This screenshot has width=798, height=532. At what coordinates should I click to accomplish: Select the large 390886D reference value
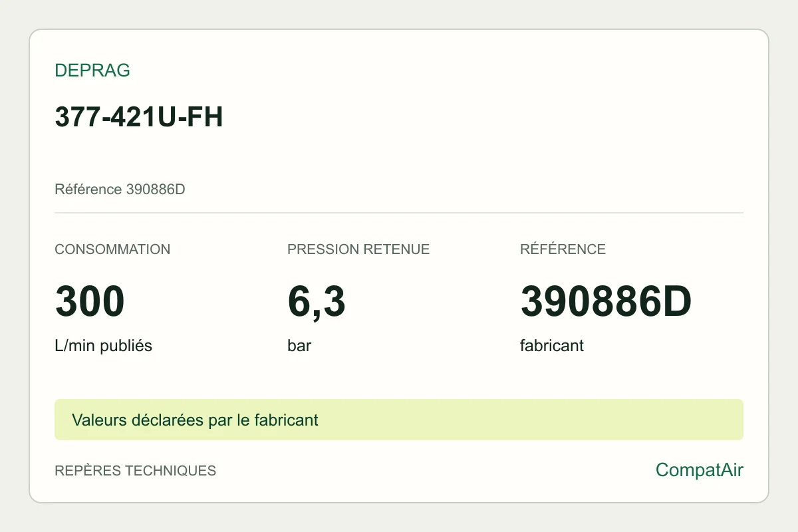coord(606,301)
